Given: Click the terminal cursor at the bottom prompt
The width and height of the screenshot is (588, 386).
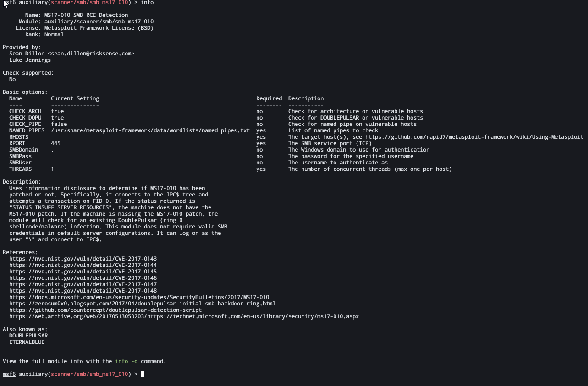Looking at the screenshot, I should tap(143, 374).
